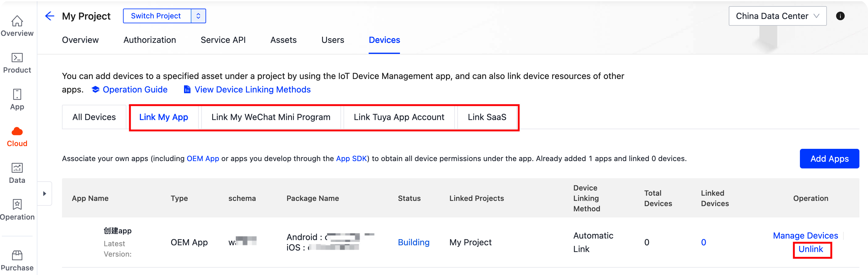Select Link My WeChat Mini Program tab
The height and width of the screenshot is (275, 868).
pyautogui.click(x=271, y=117)
